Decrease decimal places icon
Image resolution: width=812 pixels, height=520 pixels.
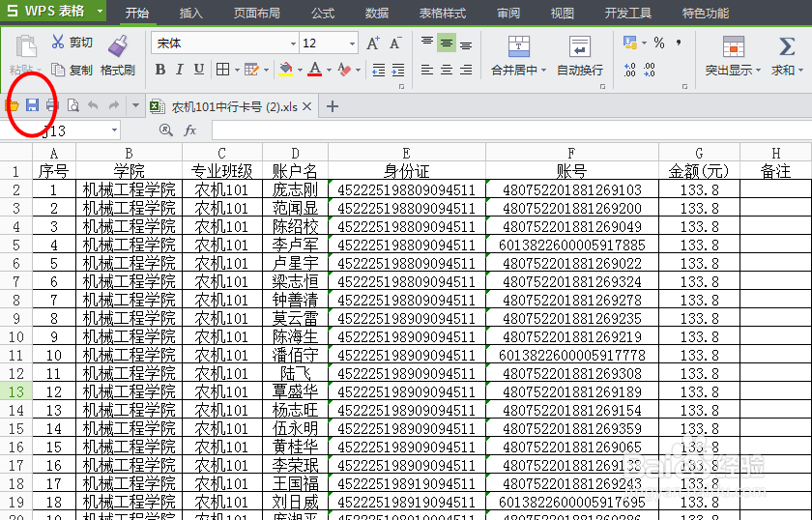650,70
